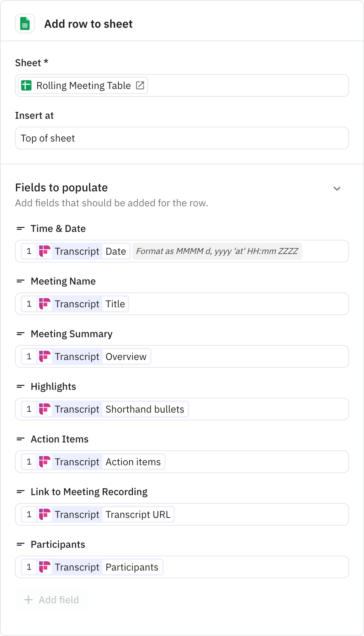Select the Transcript Overview pill

tap(126, 356)
